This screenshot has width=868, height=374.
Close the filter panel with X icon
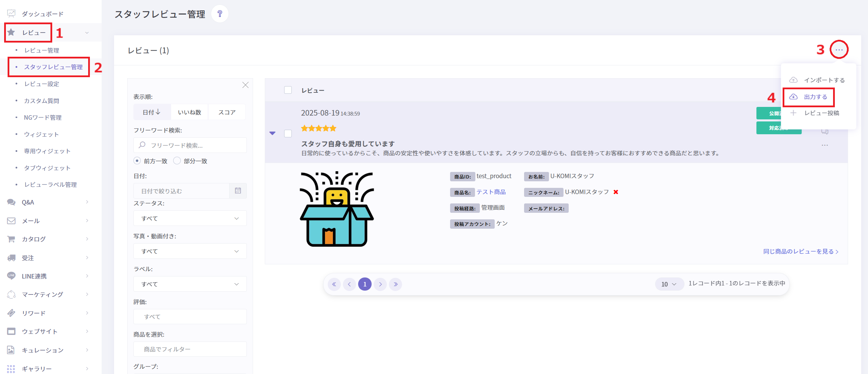(245, 85)
